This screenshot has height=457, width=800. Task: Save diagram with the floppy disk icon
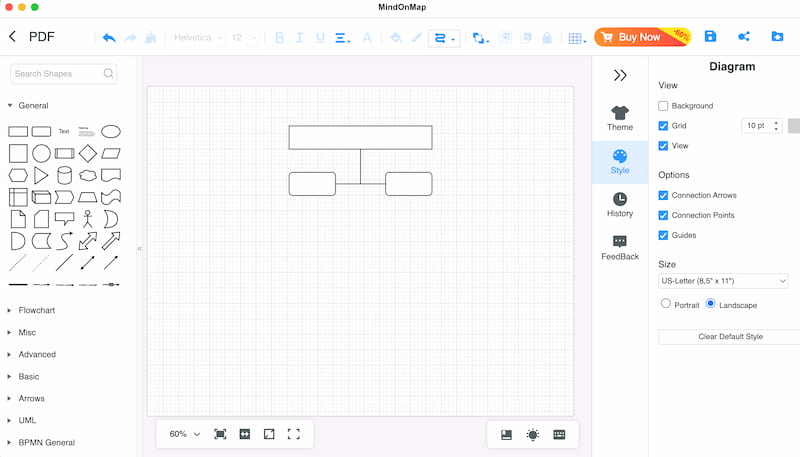click(710, 36)
